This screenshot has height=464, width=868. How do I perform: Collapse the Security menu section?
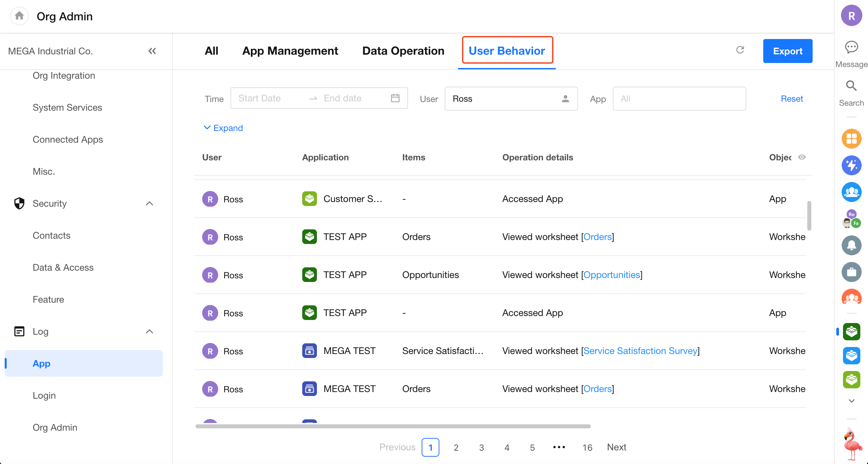click(149, 203)
